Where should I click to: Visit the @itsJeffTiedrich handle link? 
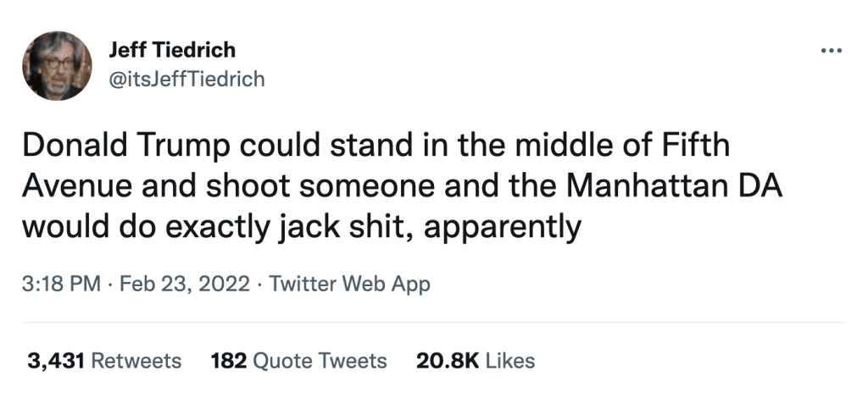click(187, 79)
